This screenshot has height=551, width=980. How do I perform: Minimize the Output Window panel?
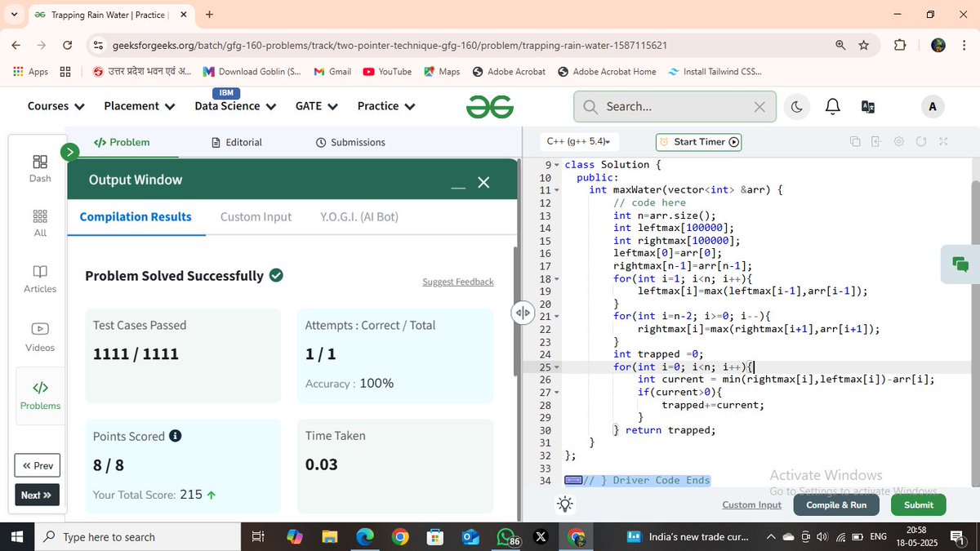[458, 186]
